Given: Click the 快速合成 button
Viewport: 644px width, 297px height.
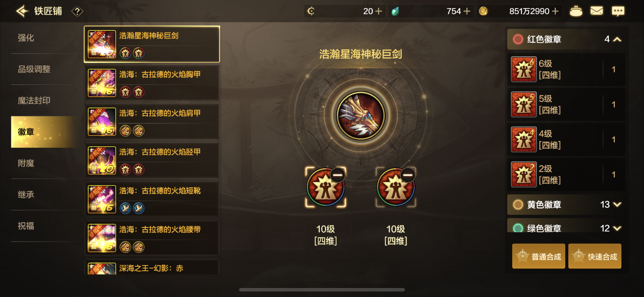Looking at the screenshot, I should click(595, 256).
